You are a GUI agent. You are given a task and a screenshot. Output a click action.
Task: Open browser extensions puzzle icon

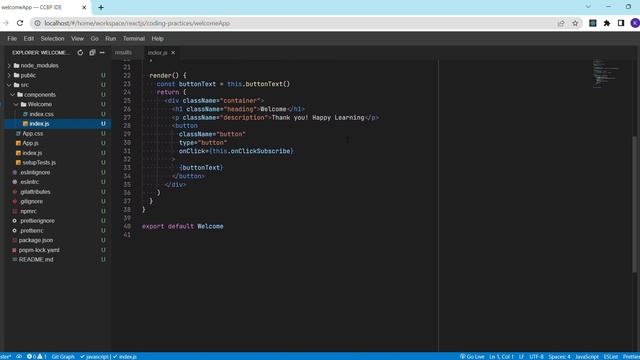pos(607,23)
